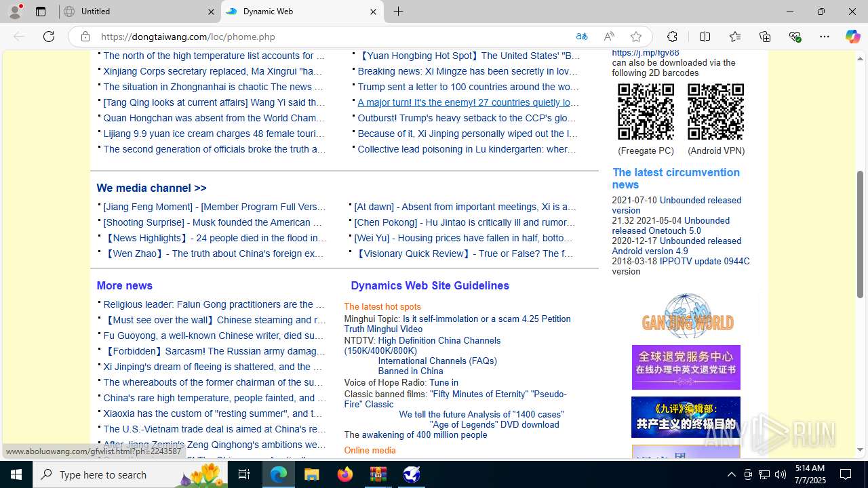Select the Dynamic Web tab
Screen dimensions: 868x488
(x=302, y=12)
